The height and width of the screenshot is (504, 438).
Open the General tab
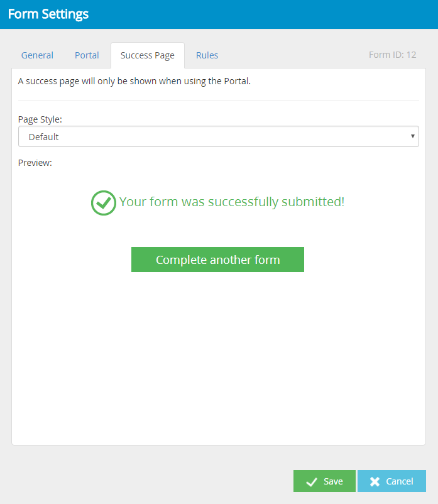(x=37, y=55)
